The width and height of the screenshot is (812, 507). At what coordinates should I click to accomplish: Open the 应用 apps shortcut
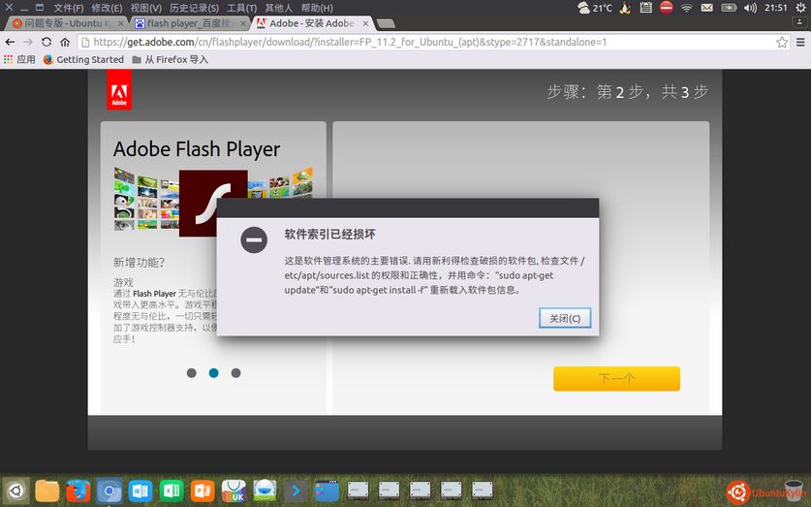point(19,59)
